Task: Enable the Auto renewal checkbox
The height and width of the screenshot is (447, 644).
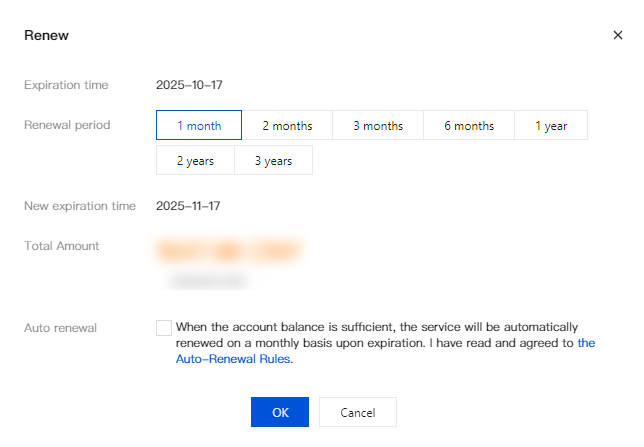Action: 164,327
